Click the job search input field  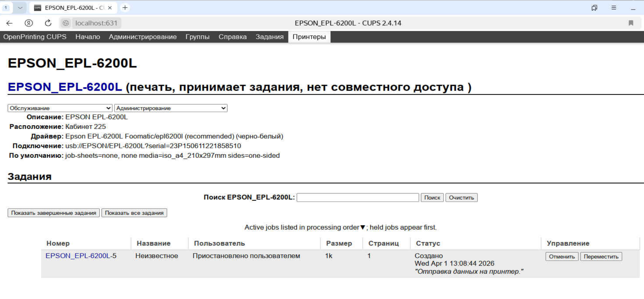click(x=357, y=198)
